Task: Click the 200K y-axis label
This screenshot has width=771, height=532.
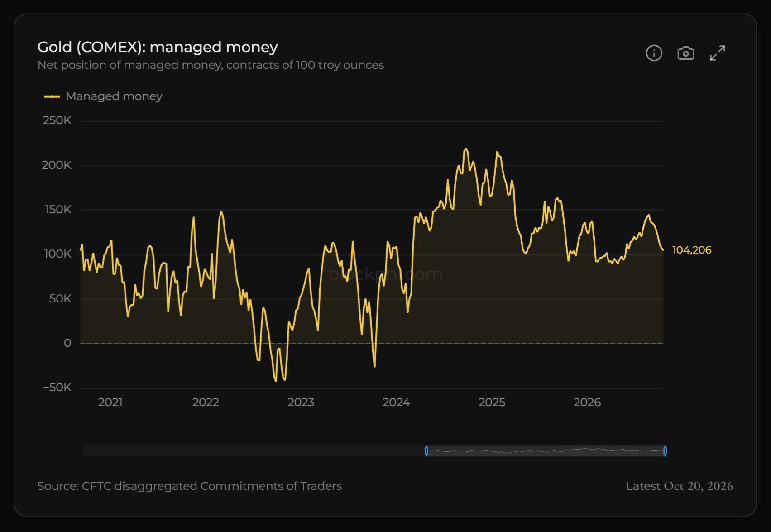Action: click(57, 165)
